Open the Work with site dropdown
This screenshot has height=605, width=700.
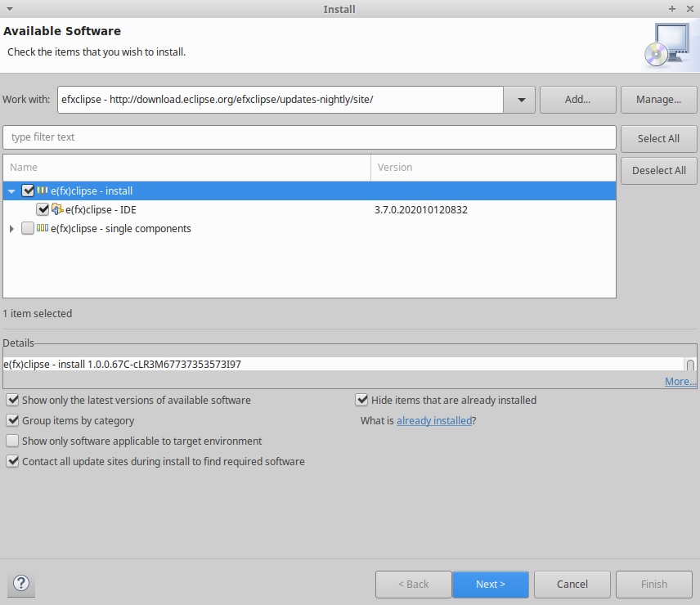(520, 100)
